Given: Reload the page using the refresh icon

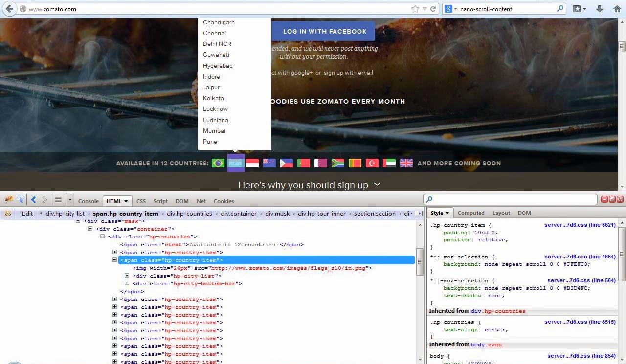Looking at the screenshot, I should point(433,9).
